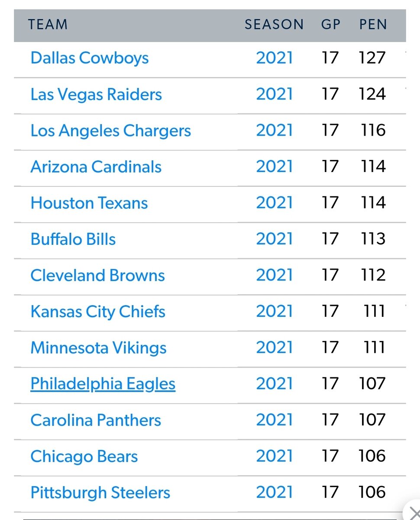Open the Las Vegas Raiders team link
The image size is (420, 520).
96,94
